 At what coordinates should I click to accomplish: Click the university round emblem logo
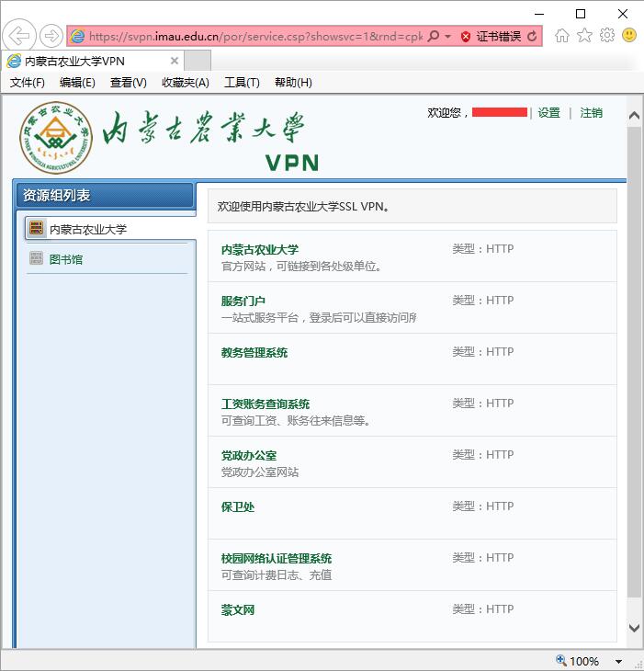pyautogui.click(x=56, y=138)
